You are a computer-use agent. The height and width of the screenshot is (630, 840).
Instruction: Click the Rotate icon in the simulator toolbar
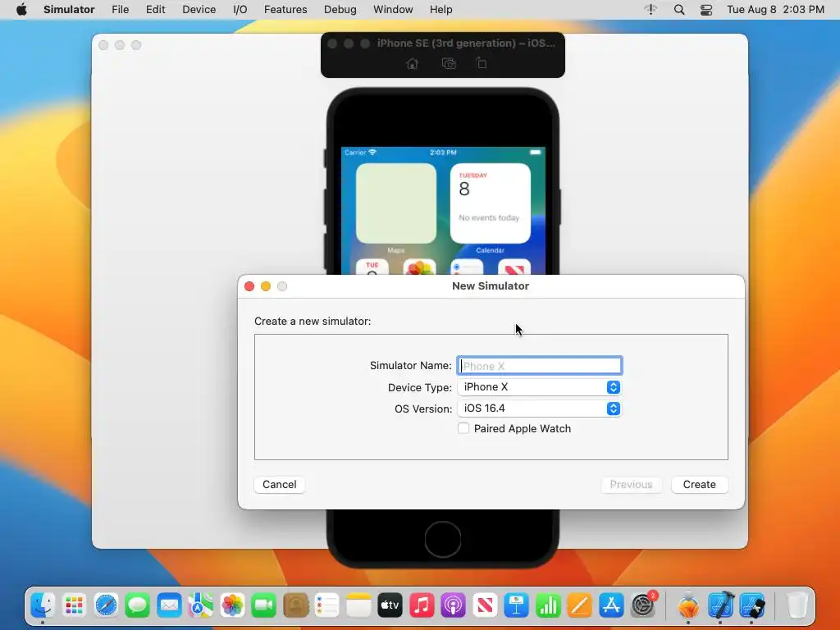(x=482, y=63)
